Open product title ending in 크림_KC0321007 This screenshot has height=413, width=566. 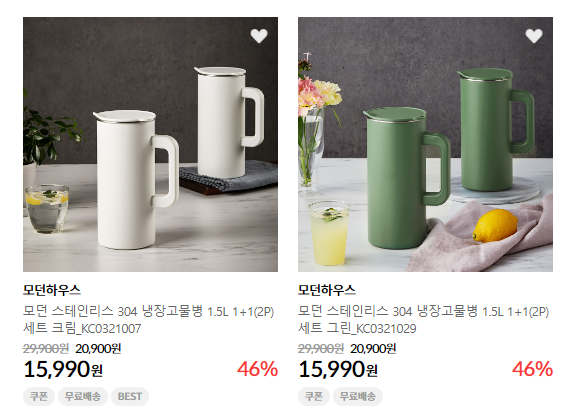149,320
